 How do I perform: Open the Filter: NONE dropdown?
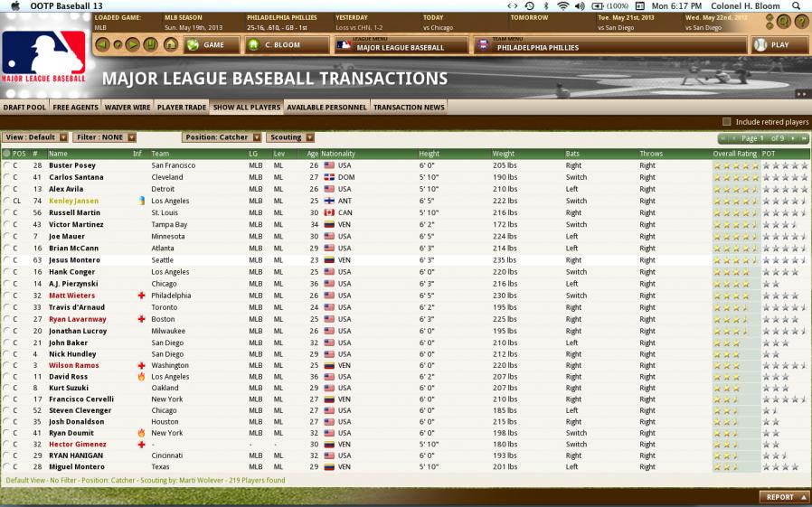click(105, 137)
